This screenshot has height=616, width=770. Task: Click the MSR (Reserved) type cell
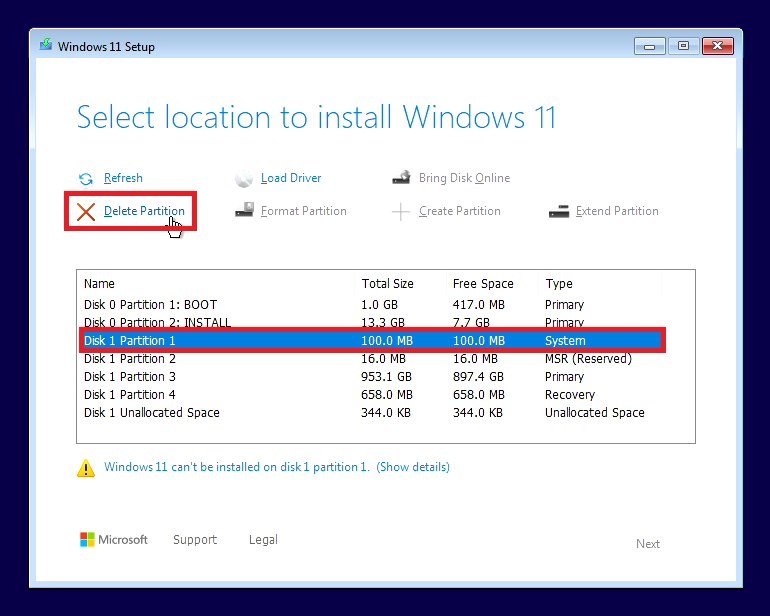tap(588, 359)
